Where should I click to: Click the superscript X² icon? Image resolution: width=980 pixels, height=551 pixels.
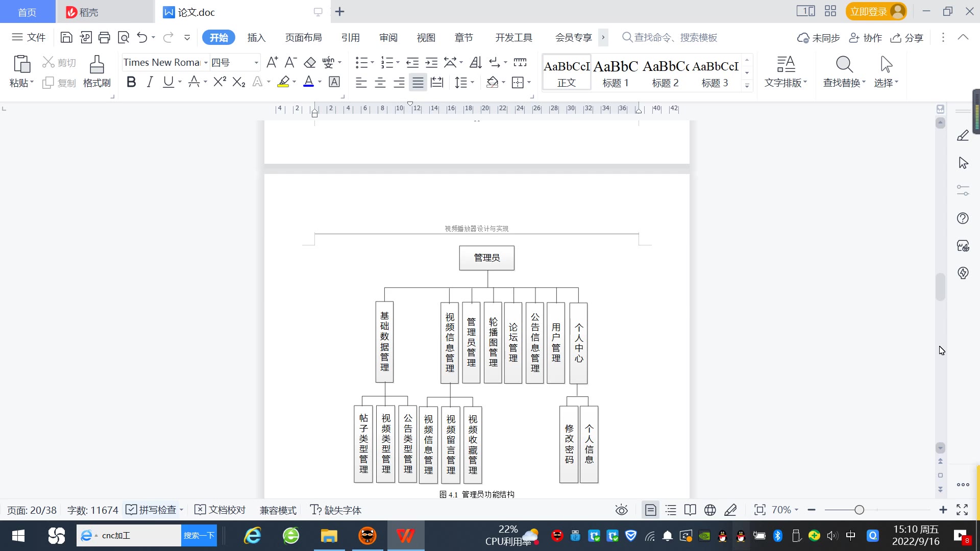click(219, 82)
